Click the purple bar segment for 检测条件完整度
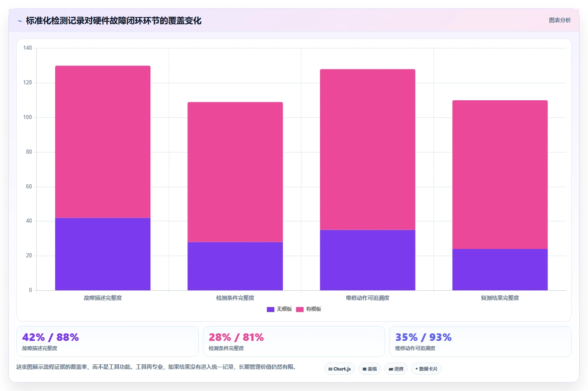588x391 pixels. (235, 266)
